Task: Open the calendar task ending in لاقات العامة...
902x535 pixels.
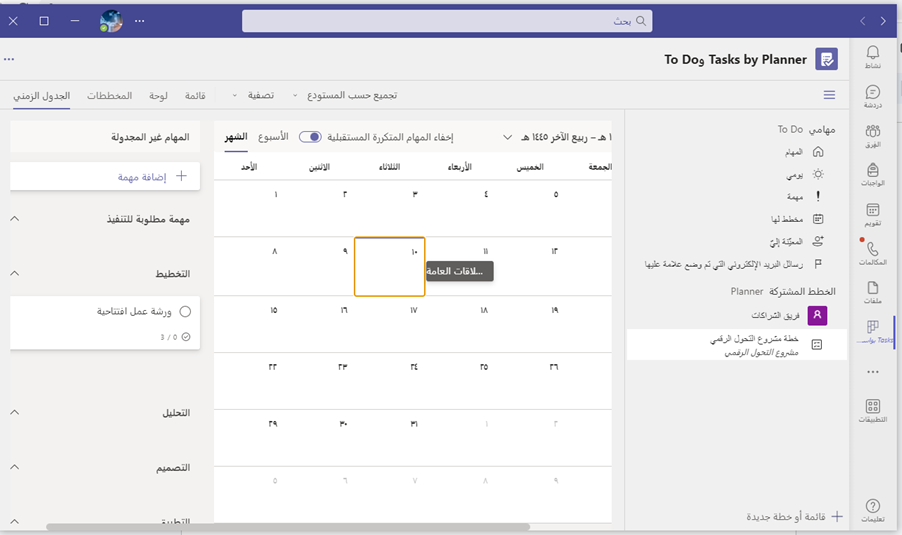Action: click(460, 271)
